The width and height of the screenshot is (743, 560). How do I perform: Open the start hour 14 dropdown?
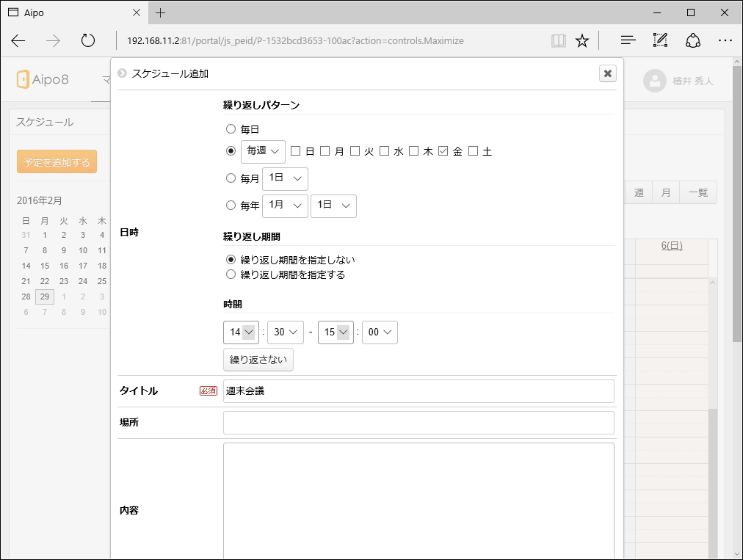click(x=241, y=332)
